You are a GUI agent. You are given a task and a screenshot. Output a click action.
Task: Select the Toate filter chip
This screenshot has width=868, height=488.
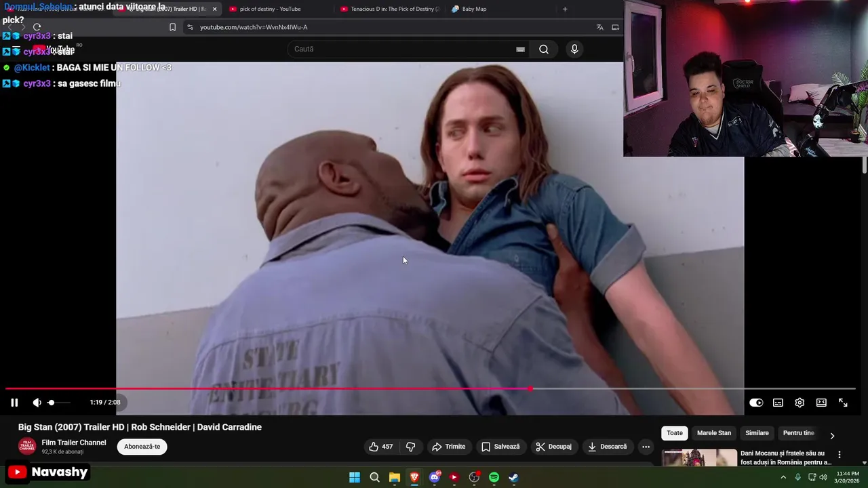[x=675, y=433]
